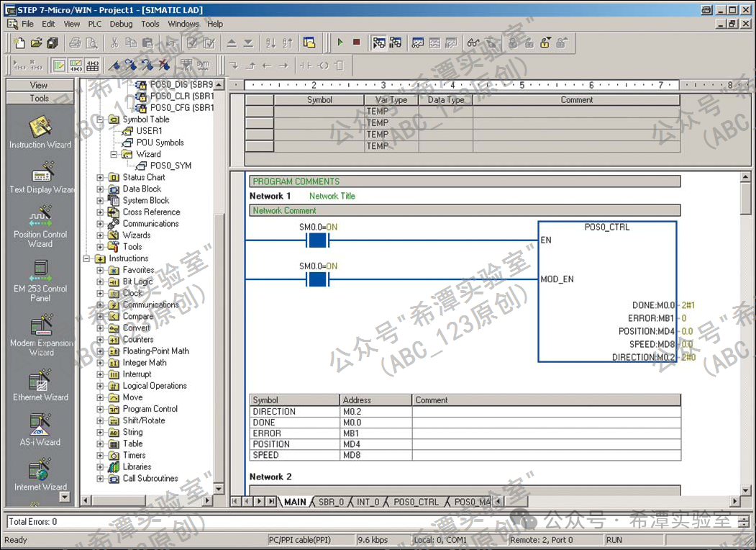Click the View button in navigation bar
The height and width of the screenshot is (550, 756).
click(x=40, y=85)
